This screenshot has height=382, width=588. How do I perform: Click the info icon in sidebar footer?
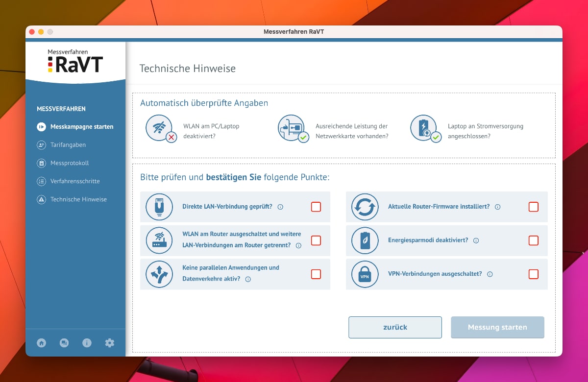[87, 343]
